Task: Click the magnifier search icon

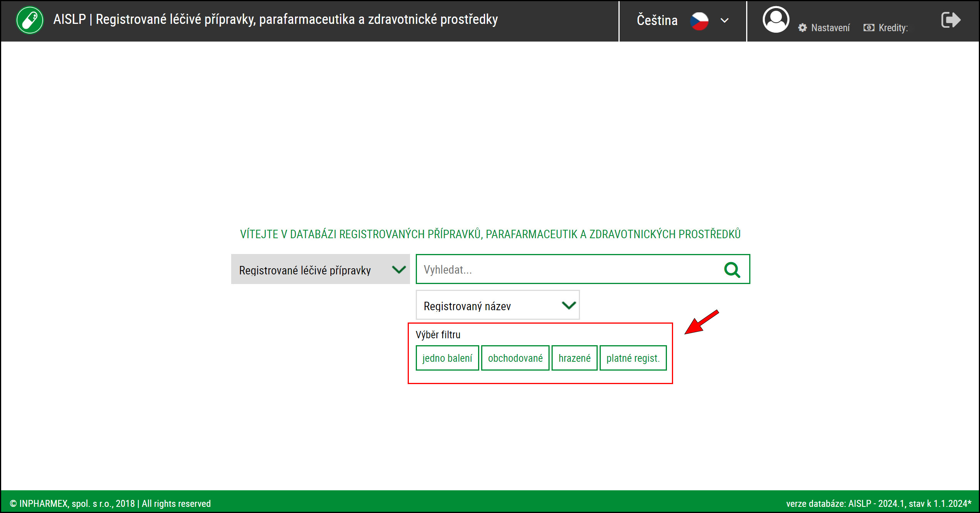Action: (732, 270)
